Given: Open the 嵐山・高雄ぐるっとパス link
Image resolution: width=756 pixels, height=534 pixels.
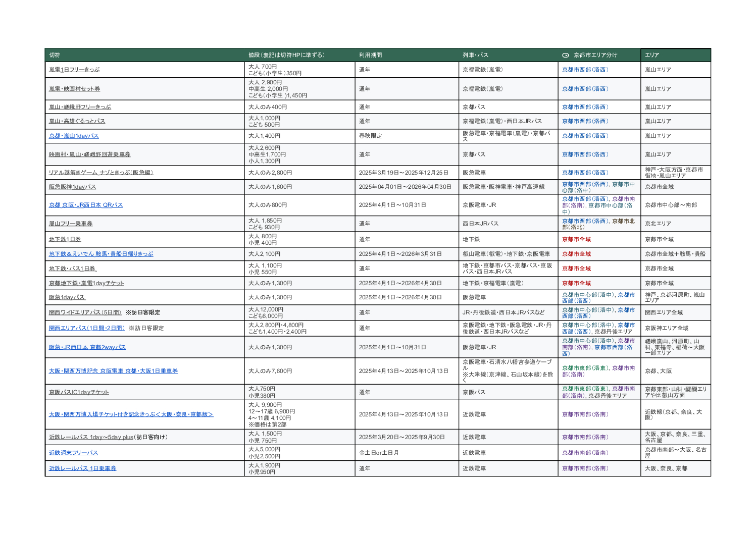Looking at the screenshot, I should point(77,121).
